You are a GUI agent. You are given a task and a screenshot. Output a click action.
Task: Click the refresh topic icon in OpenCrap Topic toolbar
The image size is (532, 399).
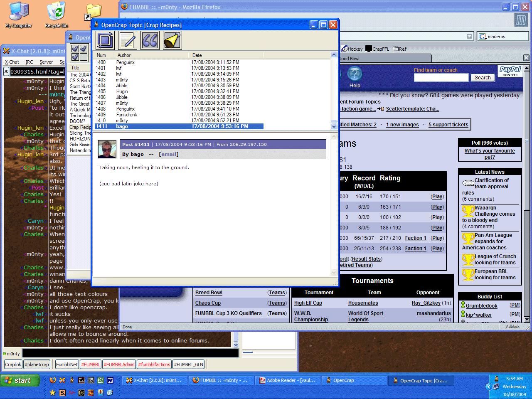tap(105, 40)
